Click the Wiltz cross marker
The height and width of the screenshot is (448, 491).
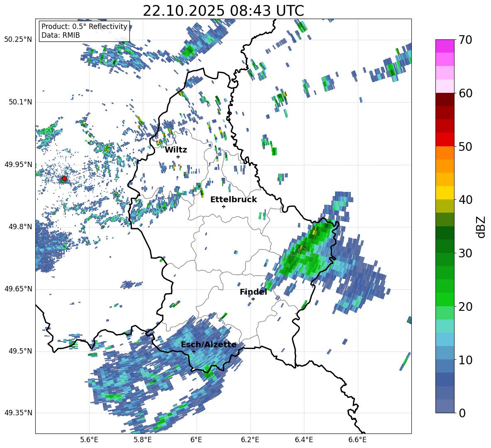tap(178, 157)
